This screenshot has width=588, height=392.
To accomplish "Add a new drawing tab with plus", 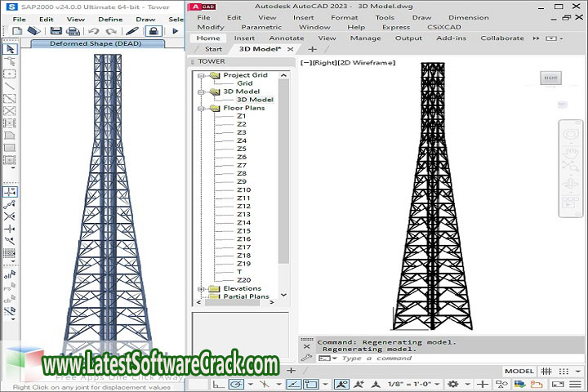I will [312, 49].
